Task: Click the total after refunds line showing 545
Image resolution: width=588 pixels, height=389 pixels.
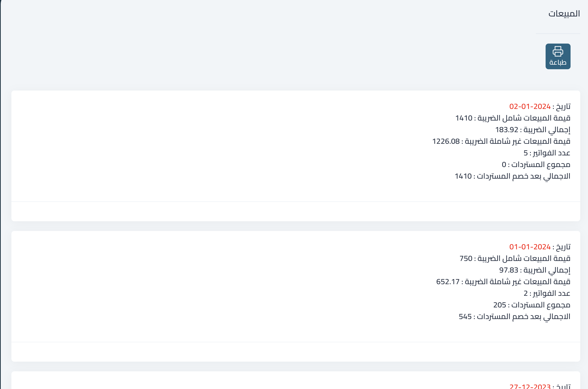Action: click(x=514, y=317)
